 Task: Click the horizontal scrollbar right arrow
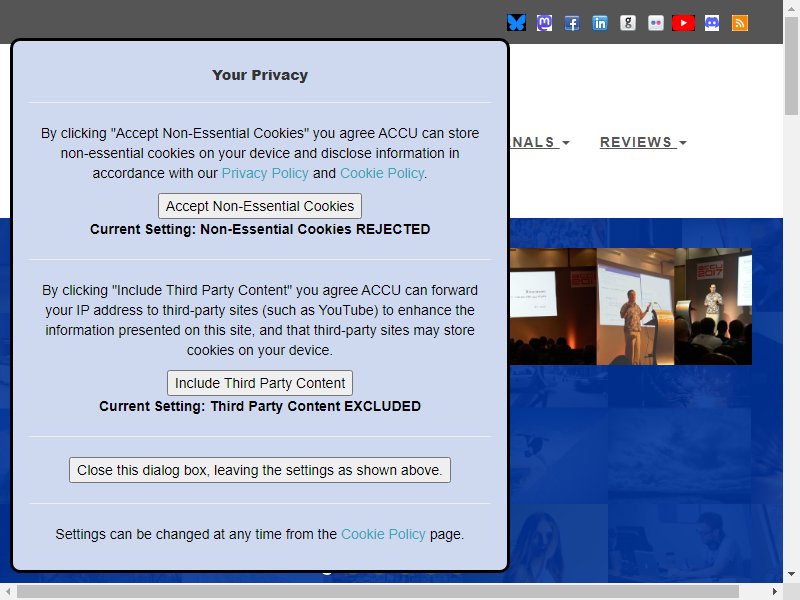pyautogui.click(x=775, y=592)
